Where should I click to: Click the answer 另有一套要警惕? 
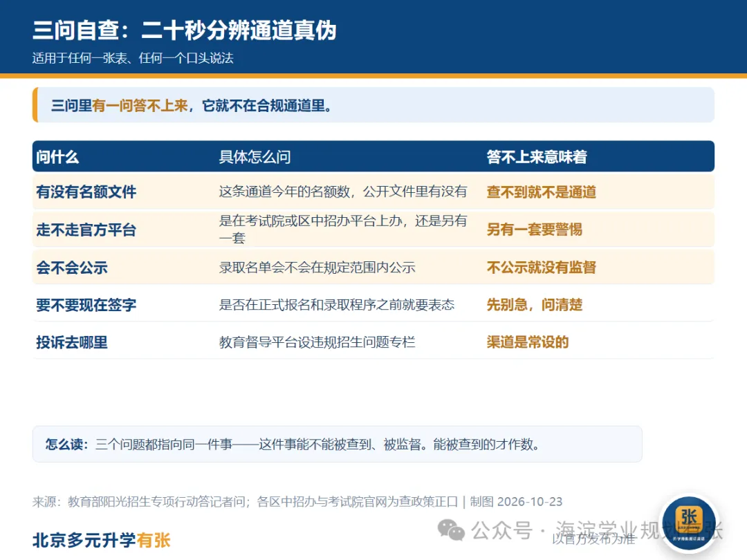[535, 230]
